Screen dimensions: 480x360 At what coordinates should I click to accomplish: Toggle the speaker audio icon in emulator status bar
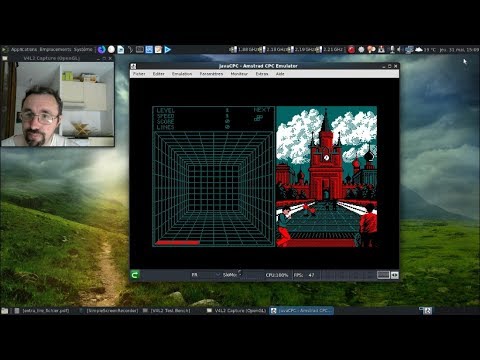[x=395, y=275]
